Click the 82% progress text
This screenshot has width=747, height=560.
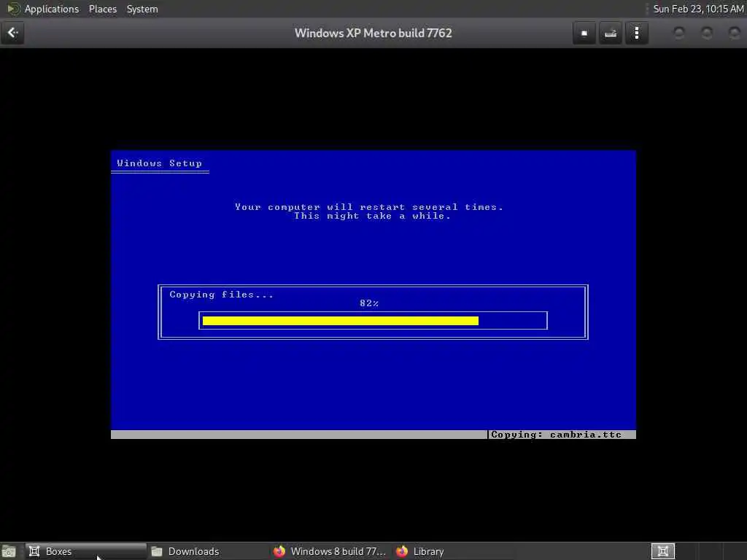(369, 303)
